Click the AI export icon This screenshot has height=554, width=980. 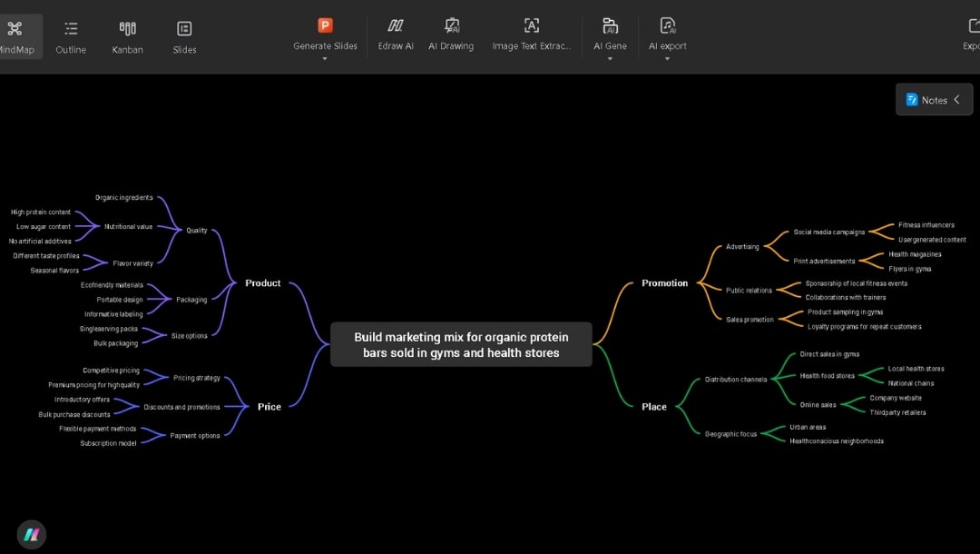tap(667, 25)
